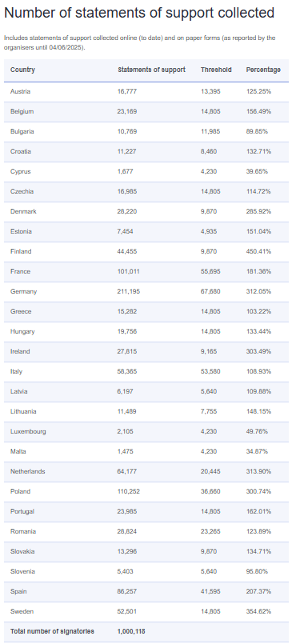Click Spain's threshold value 41,595

point(210,591)
